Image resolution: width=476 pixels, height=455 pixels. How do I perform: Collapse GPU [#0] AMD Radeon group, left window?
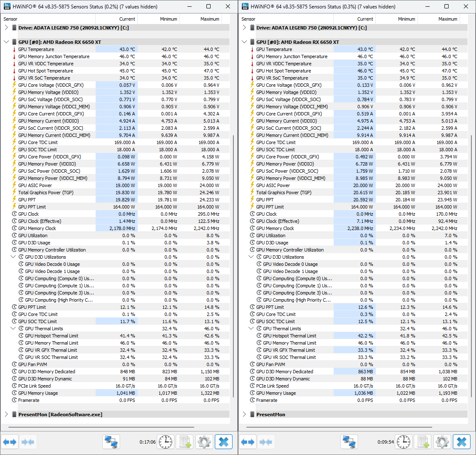[x=6, y=42]
